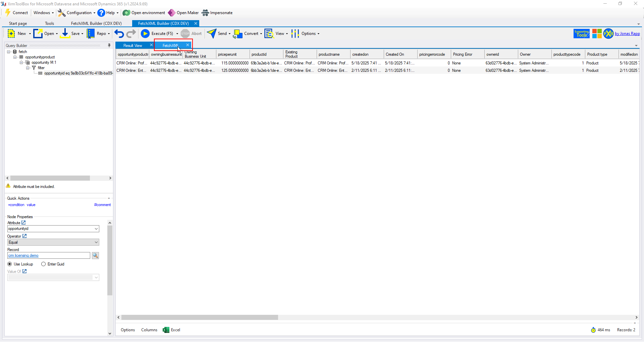The width and height of the screenshot is (644, 342).
Task: Click the Convert icon
Action: 238,34
